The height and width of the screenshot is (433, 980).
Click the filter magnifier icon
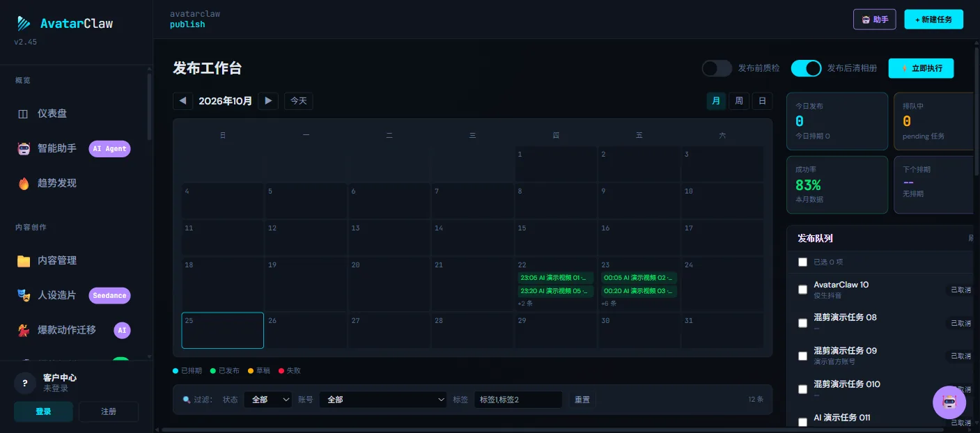[187, 400]
